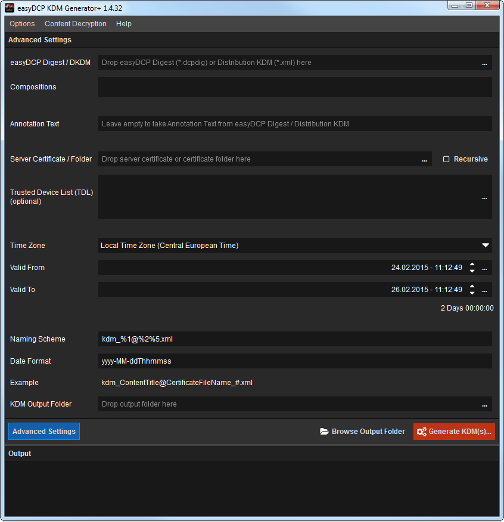
Task: Browse for easyDCP Digest file via ellipsis
Action: [x=484, y=63]
